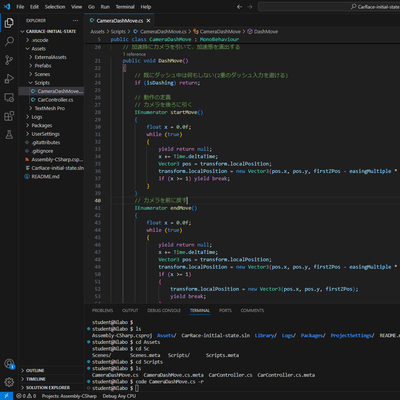Click the remote window indicator in status bar
The height and width of the screenshot is (400, 400).
(x=6, y=396)
